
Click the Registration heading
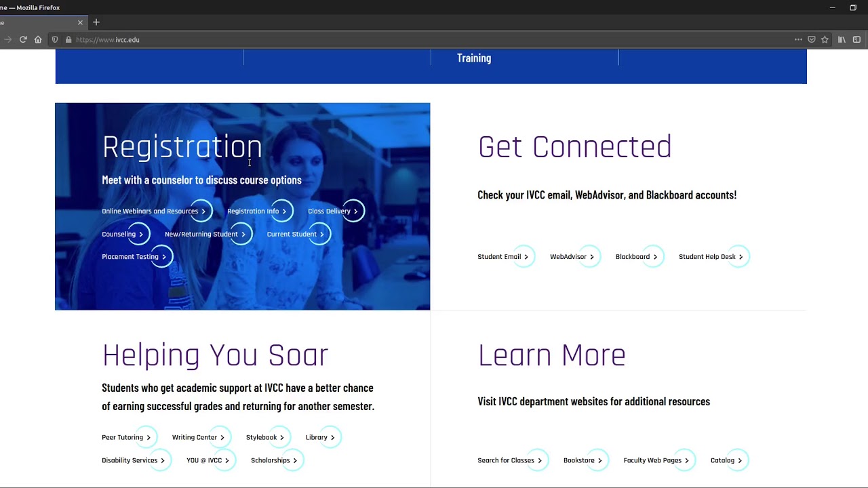tap(182, 147)
